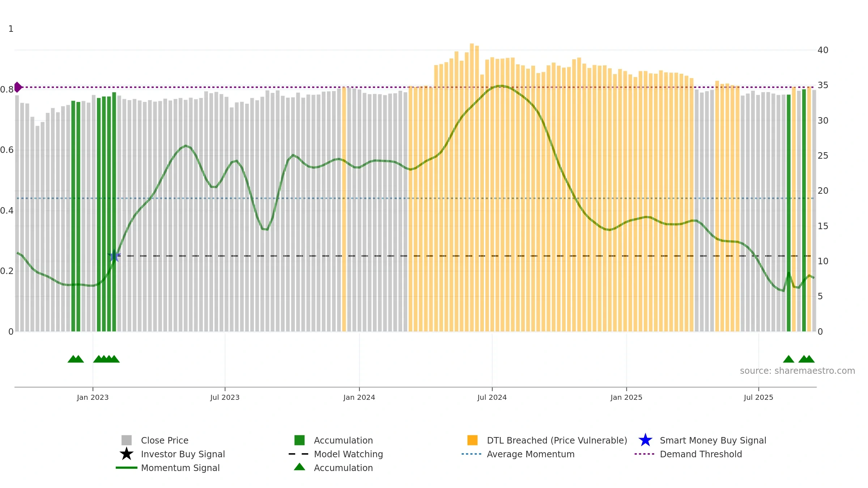Click the green Accumulation triangle legend icon

tap(299, 467)
